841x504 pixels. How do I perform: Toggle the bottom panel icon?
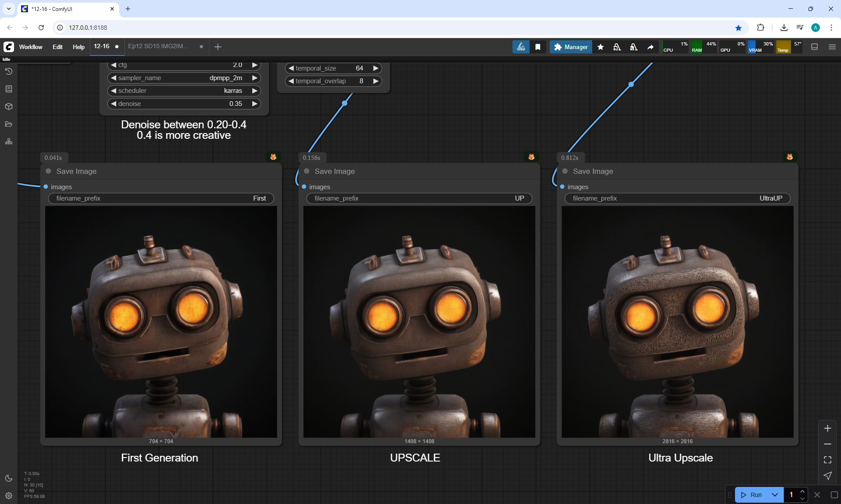(814, 47)
